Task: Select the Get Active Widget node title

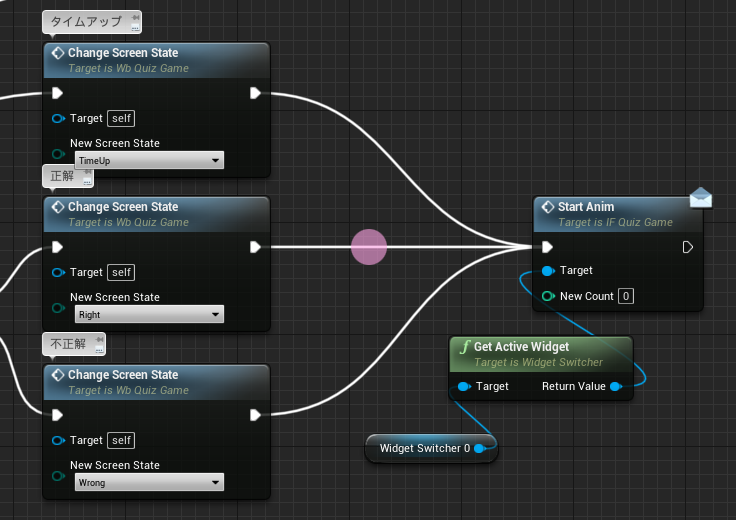Action: pos(521,346)
